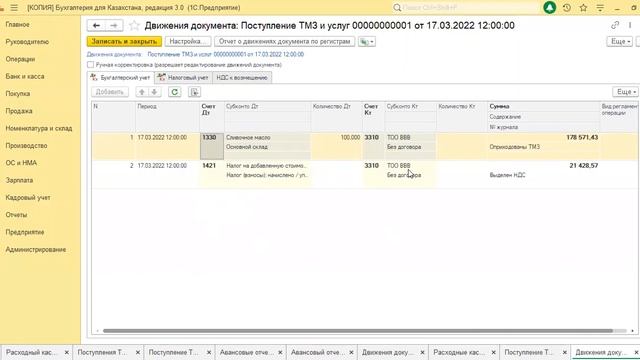Select debit account 1330 cell
Screen dimensions: 640x360
click(x=212, y=146)
